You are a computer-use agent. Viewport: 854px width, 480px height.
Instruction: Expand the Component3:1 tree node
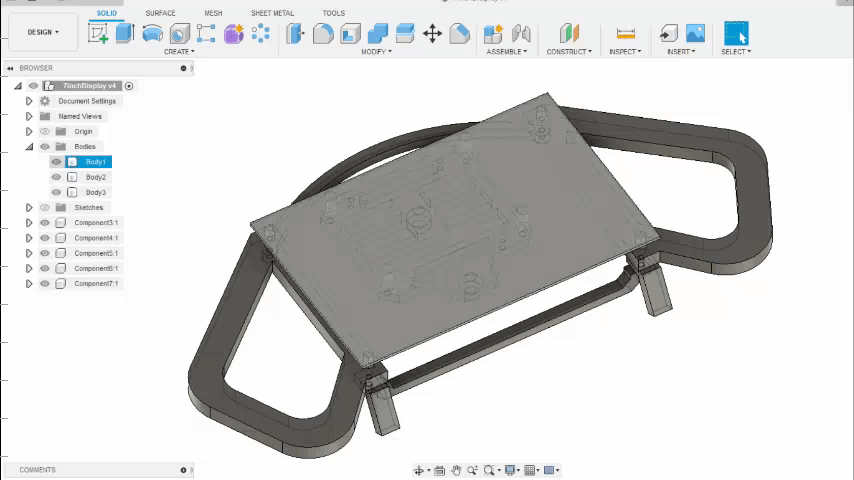30,223
